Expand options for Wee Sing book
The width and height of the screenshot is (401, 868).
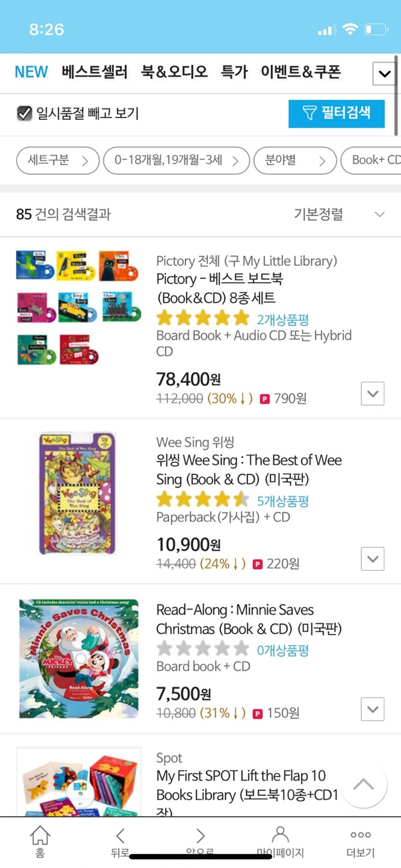click(x=373, y=559)
